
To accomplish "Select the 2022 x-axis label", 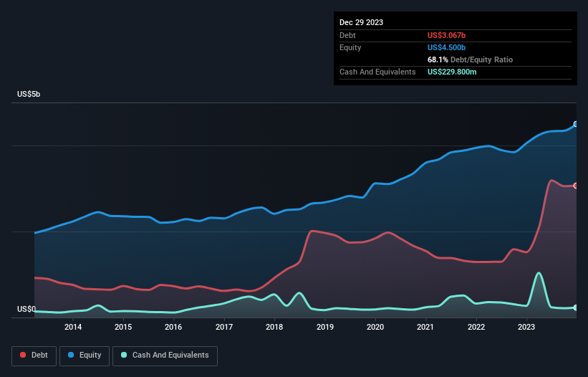I will 476,327.
